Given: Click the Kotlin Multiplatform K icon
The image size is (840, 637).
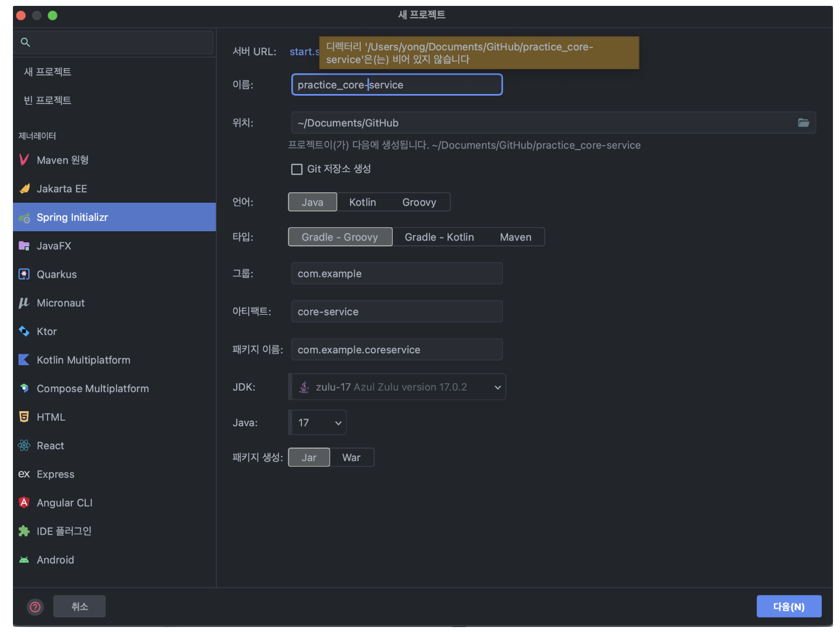Looking at the screenshot, I should click(x=24, y=360).
